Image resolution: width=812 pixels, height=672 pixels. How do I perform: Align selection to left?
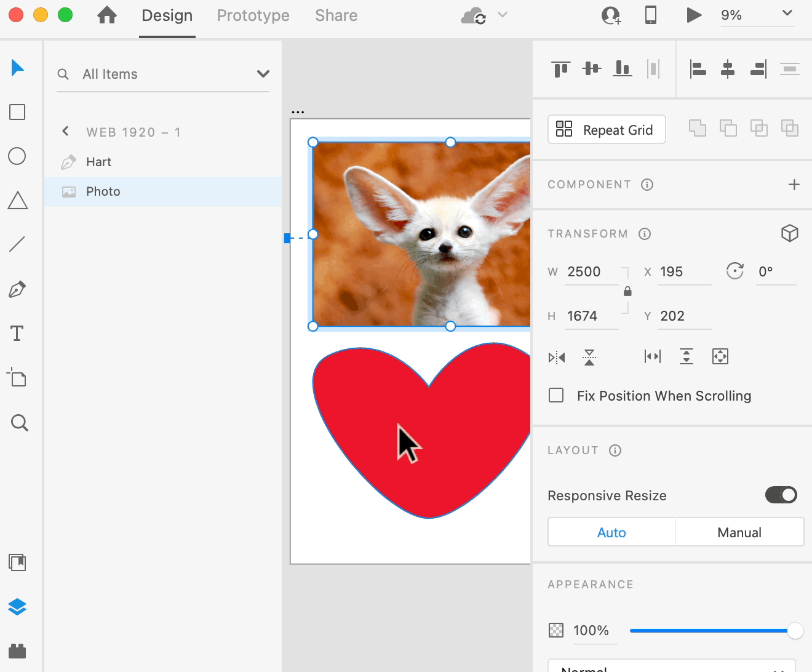pos(698,69)
